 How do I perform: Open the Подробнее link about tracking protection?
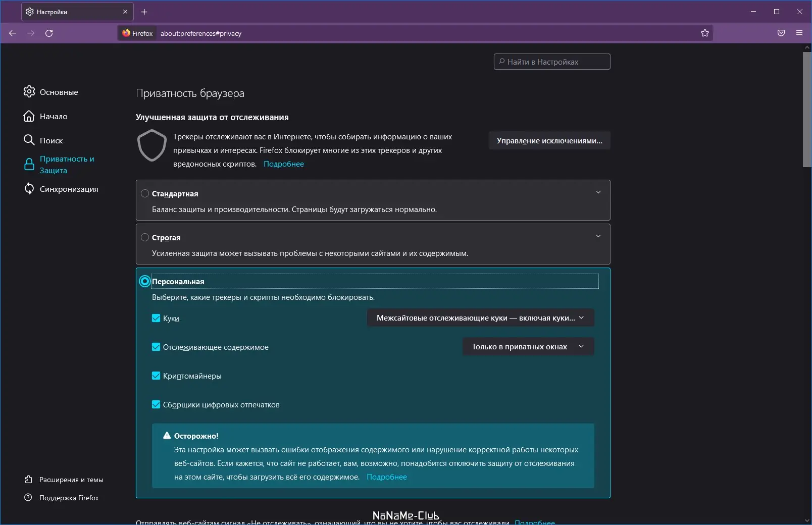click(283, 164)
